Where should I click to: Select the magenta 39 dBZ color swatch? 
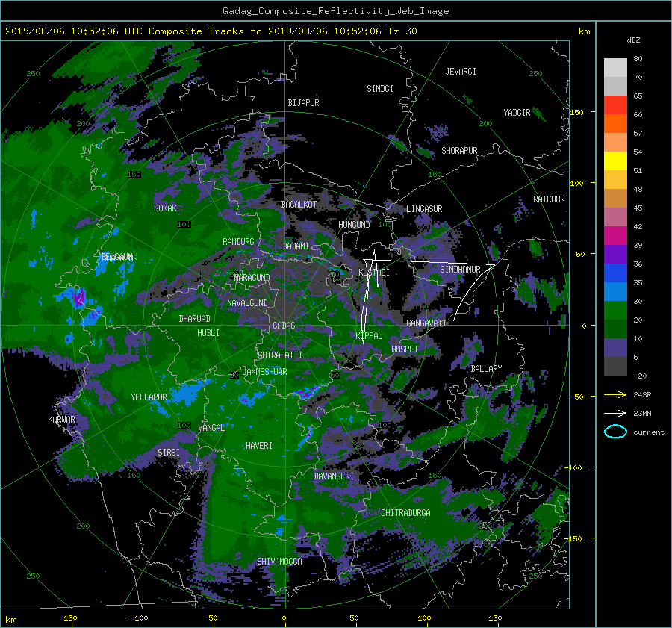(615, 236)
